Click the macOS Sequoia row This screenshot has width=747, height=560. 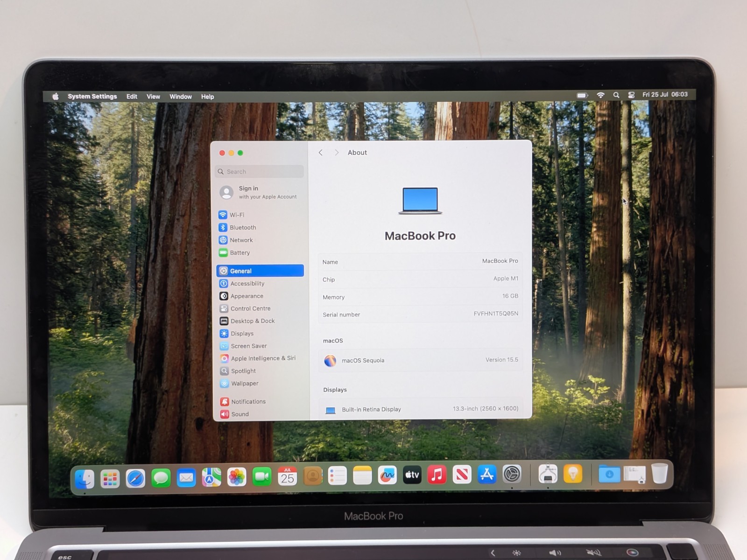pyautogui.click(x=420, y=360)
